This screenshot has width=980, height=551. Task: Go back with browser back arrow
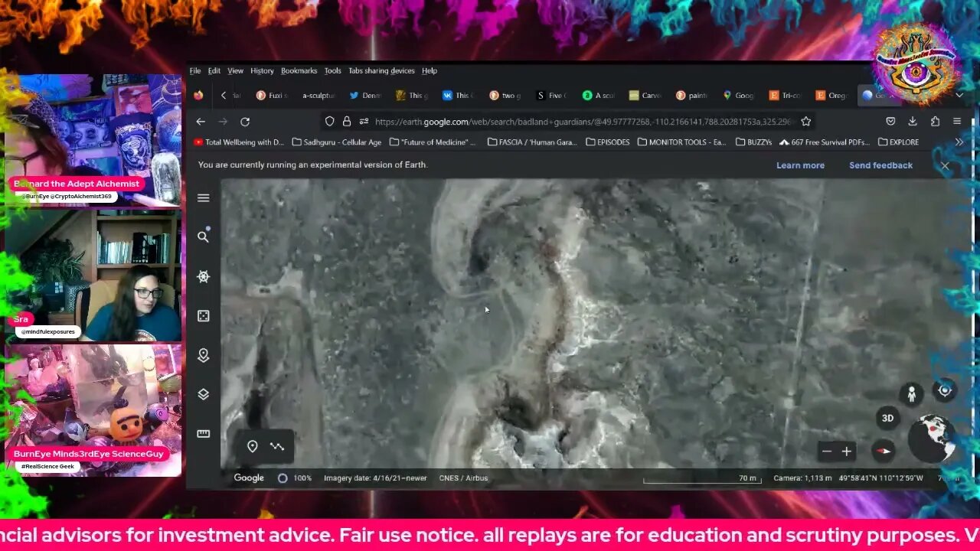coord(201,122)
